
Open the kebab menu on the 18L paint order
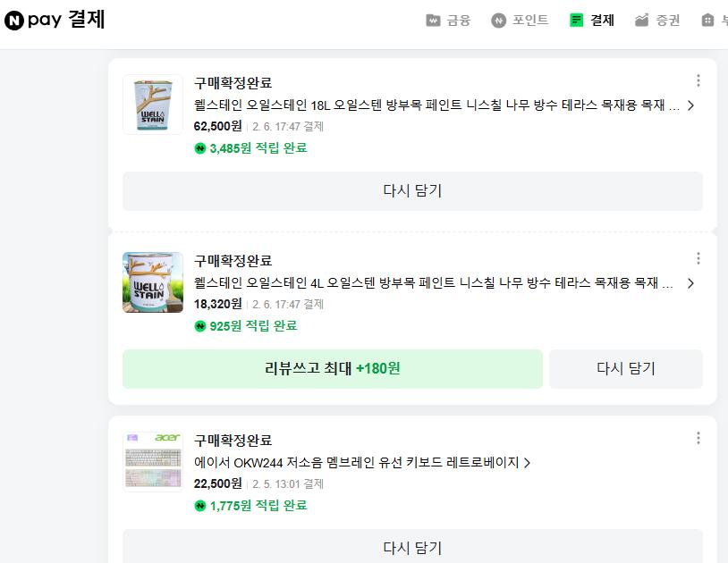click(698, 80)
